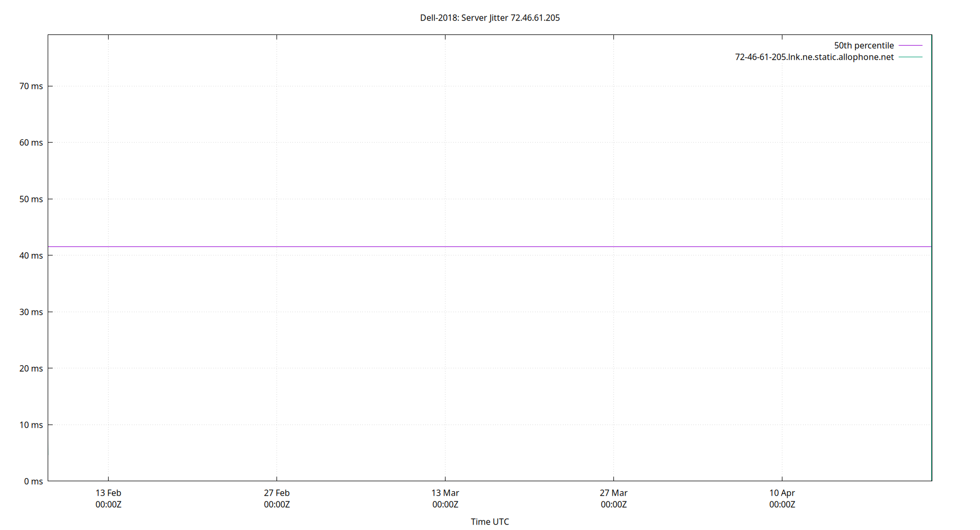Select the '10 Apr' date label
Screen dimensions: 980x530
point(782,493)
